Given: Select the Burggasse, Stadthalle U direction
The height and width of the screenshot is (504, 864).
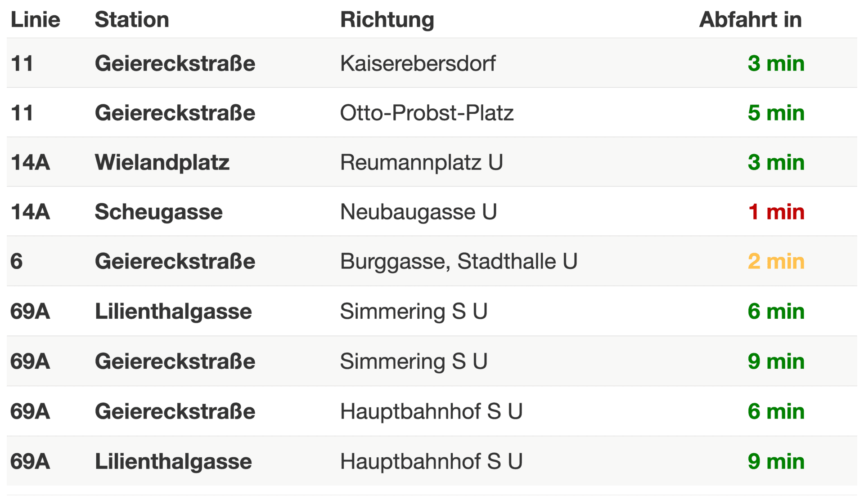Looking at the screenshot, I should point(459,261).
